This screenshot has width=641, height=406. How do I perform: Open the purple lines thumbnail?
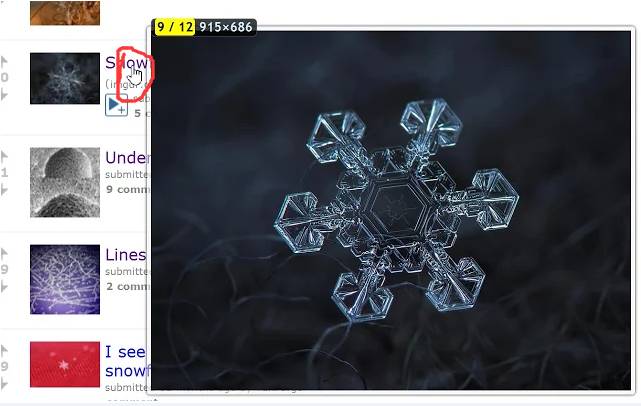65,279
